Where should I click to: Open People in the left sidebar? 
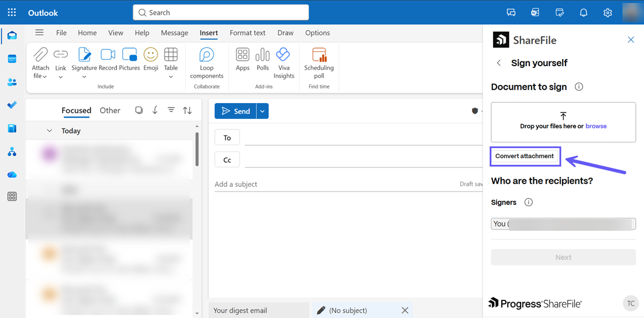12,82
